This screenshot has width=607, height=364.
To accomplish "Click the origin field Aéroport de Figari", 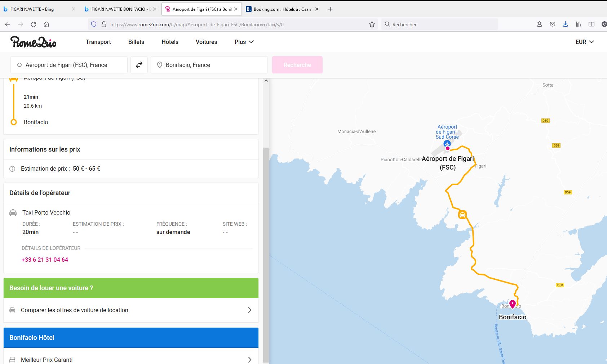I will click(69, 65).
